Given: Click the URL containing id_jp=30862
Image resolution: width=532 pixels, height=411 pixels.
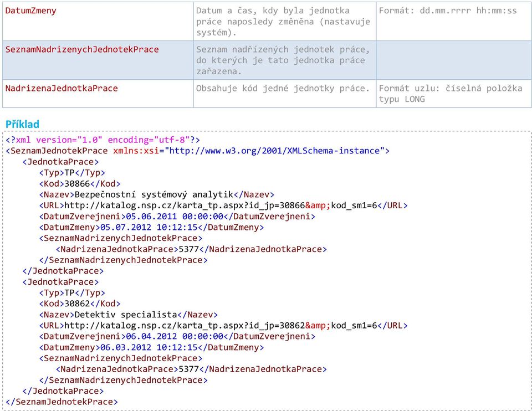Looking at the screenshot, I should pyautogui.click(x=221, y=326).
